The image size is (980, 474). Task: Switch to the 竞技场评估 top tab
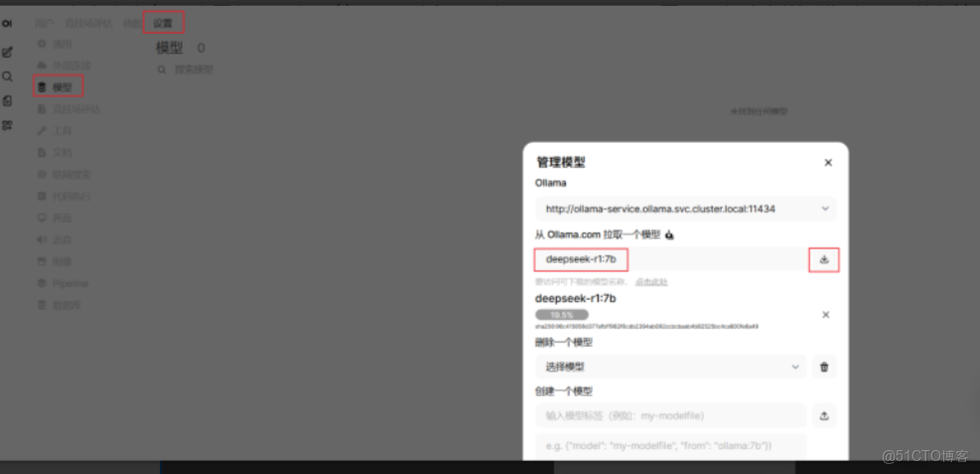[x=88, y=23]
